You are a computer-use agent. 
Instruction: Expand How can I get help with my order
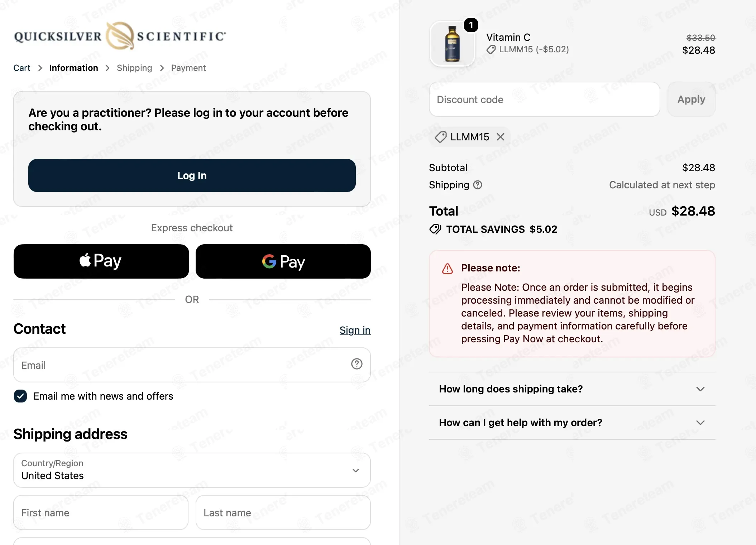coord(572,423)
